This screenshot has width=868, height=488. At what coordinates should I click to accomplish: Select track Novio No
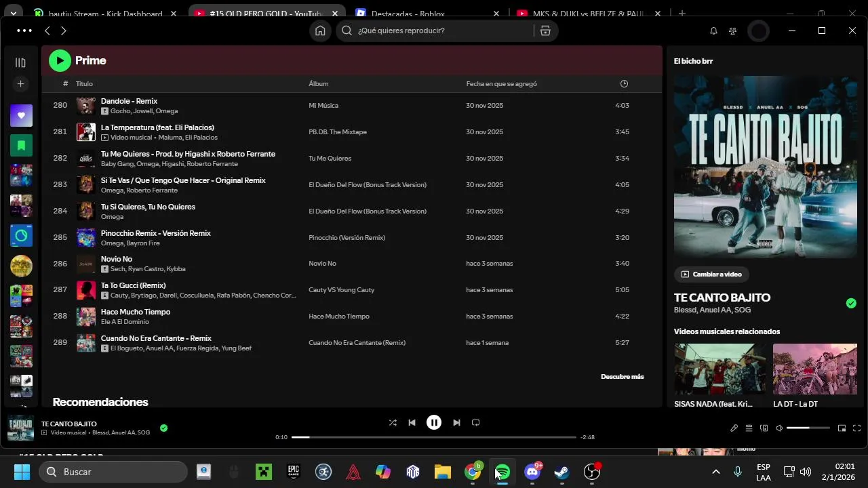pos(117,259)
